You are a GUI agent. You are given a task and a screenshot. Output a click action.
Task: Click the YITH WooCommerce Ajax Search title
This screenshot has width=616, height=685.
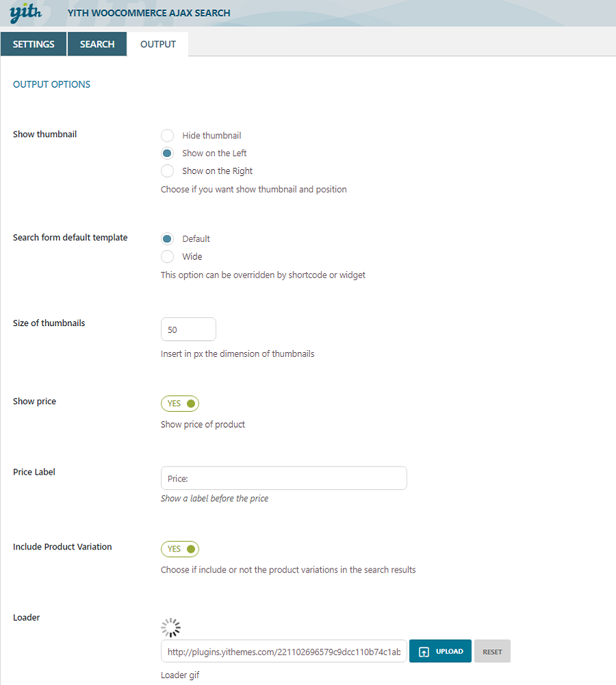[149, 13]
